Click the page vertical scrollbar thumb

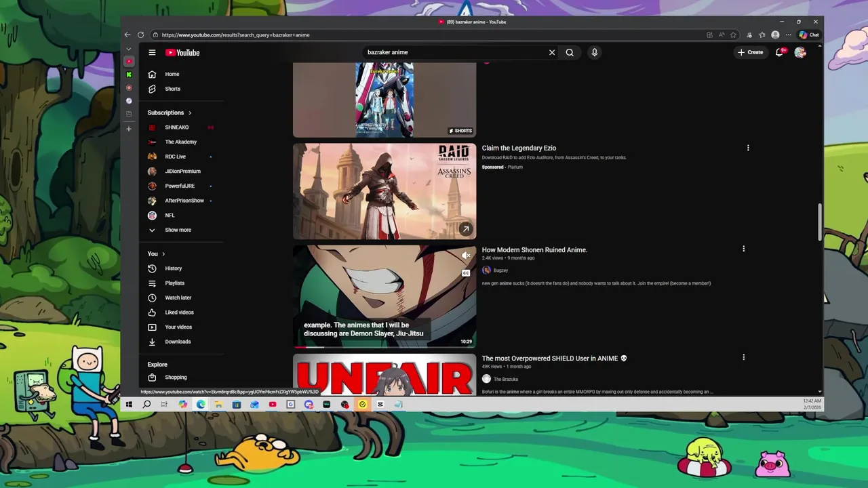coord(820,222)
